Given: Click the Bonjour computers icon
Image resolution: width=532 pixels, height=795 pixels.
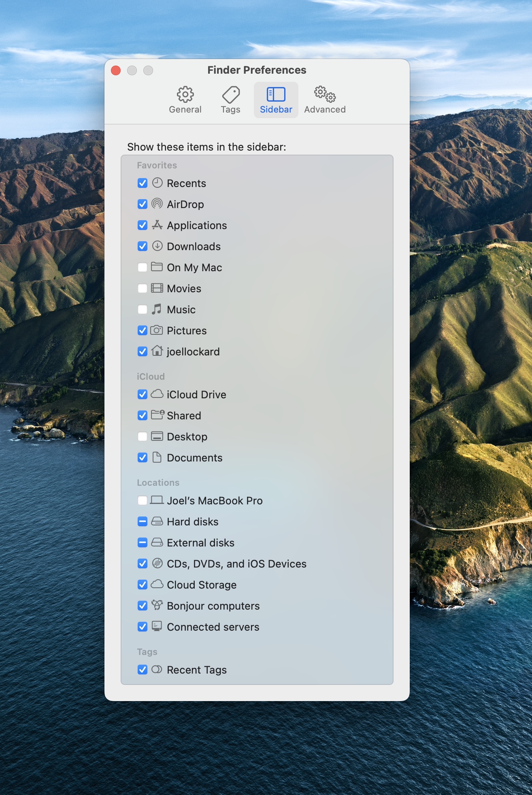Looking at the screenshot, I should click(x=157, y=605).
